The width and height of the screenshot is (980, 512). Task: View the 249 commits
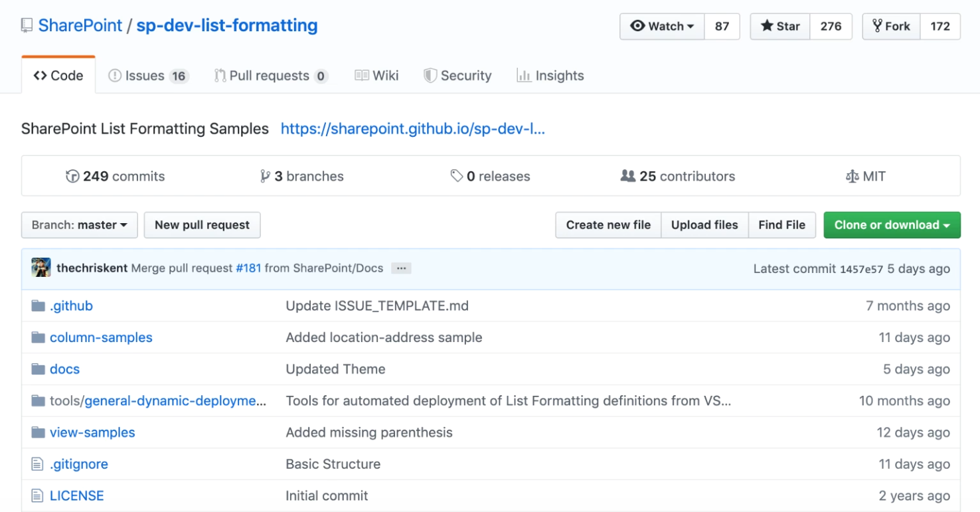(116, 177)
